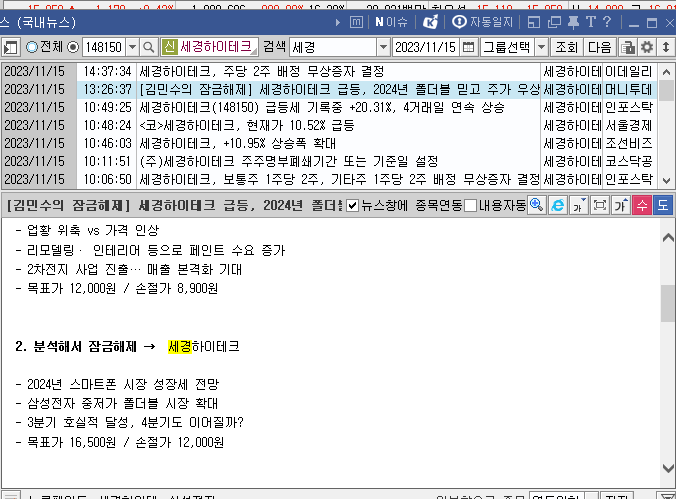
Task: Click the 다음 next button
Action: click(x=600, y=47)
